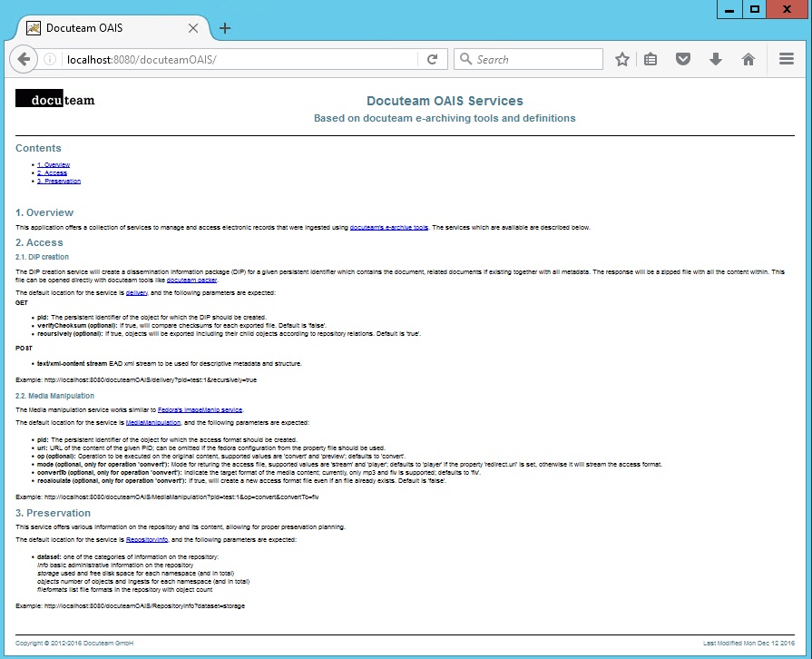The height and width of the screenshot is (659, 812).
Task: Open the Firefox hamburger menu
Action: coord(786,59)
